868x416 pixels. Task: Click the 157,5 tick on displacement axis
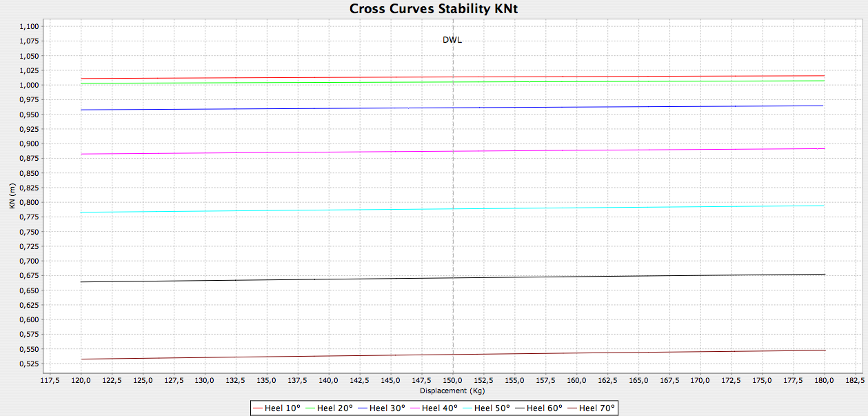click(x=545, y=380)
